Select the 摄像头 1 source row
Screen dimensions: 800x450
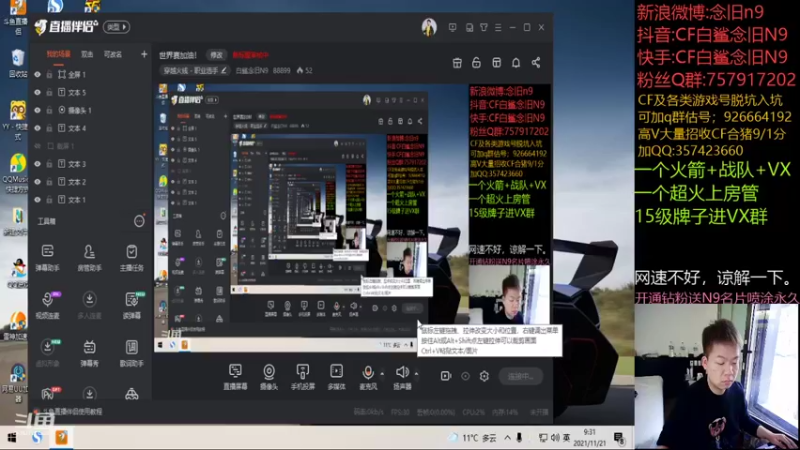coord(91,110)
